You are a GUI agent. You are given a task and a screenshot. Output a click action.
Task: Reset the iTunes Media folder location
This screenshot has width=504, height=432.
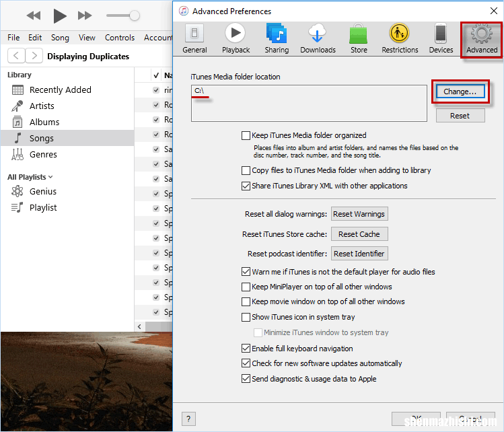click(460, 116)
